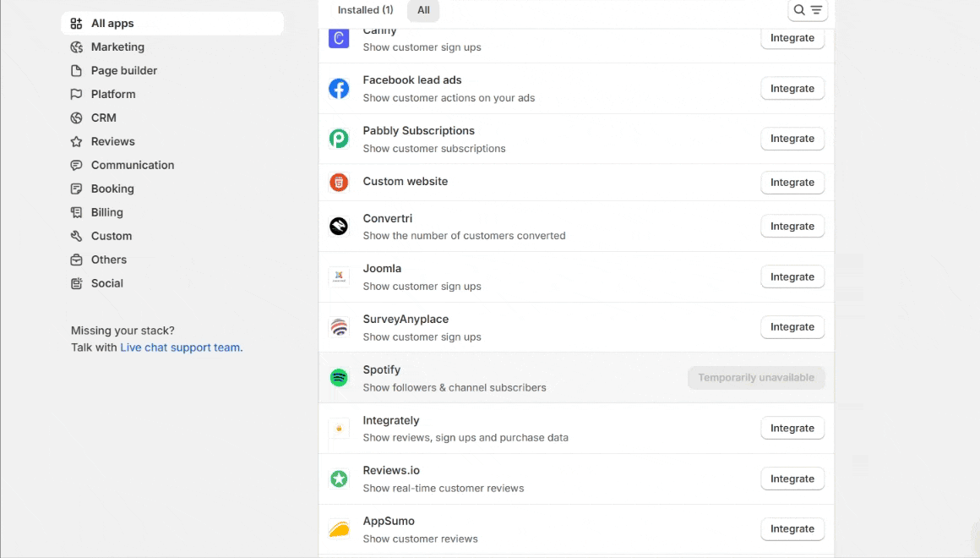Click the Page builder document icon
This screenshot has width=980, height=558.
[x=76, y=71]
